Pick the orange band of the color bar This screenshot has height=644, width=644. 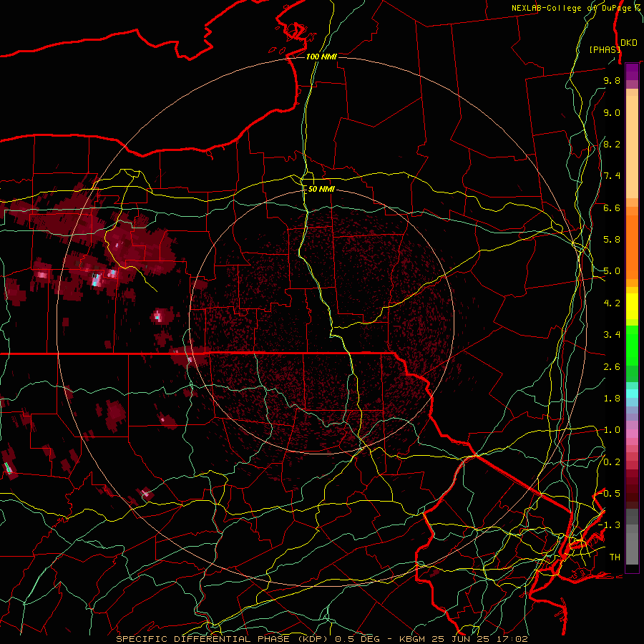(632, 248)
